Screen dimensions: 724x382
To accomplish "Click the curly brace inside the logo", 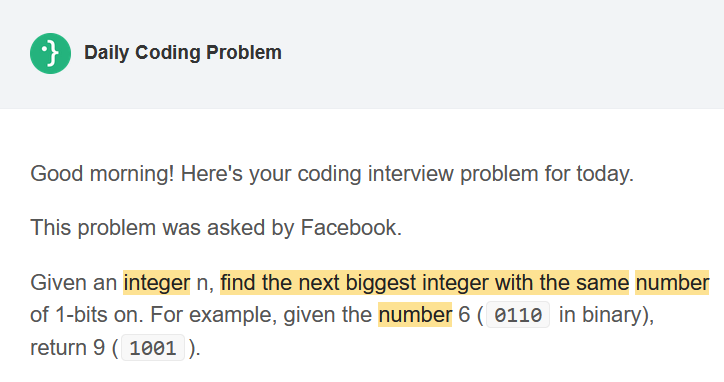I will coord(53,54).
